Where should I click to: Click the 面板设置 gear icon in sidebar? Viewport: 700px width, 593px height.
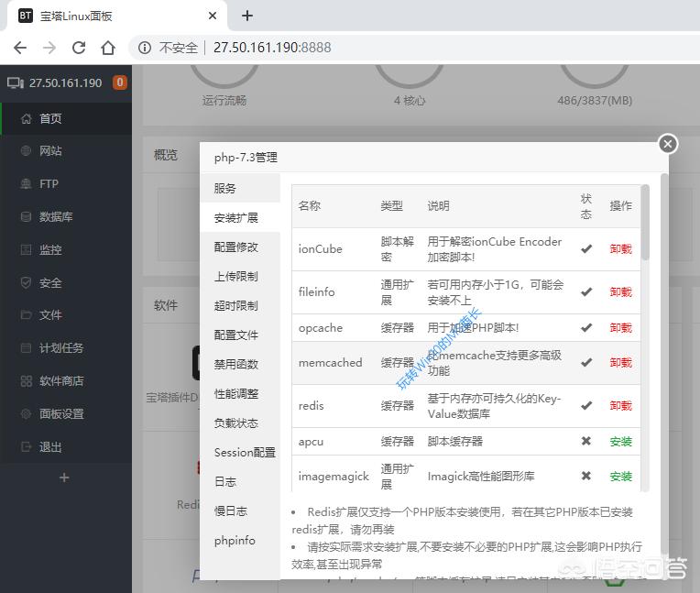point(27,414)
